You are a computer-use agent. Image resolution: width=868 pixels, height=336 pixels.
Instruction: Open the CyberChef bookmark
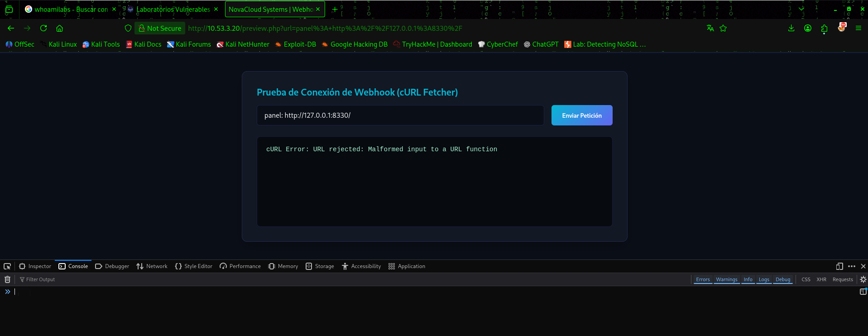point(498,44)
